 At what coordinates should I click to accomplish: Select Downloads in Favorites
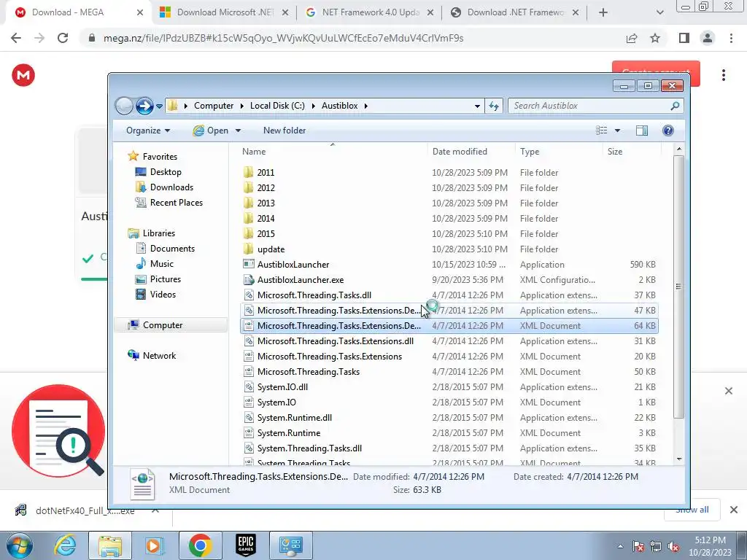164,187
